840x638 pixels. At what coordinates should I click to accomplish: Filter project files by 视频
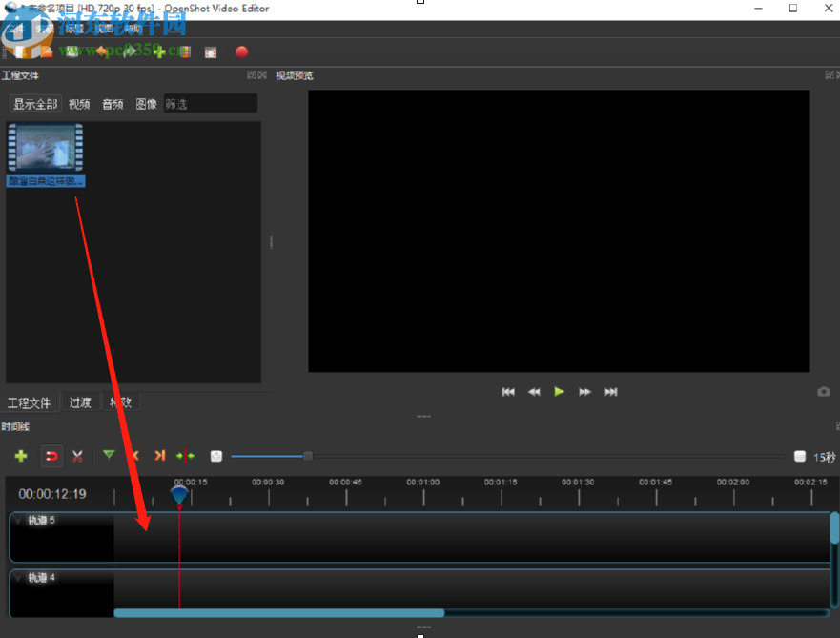(x=79, y=104)
